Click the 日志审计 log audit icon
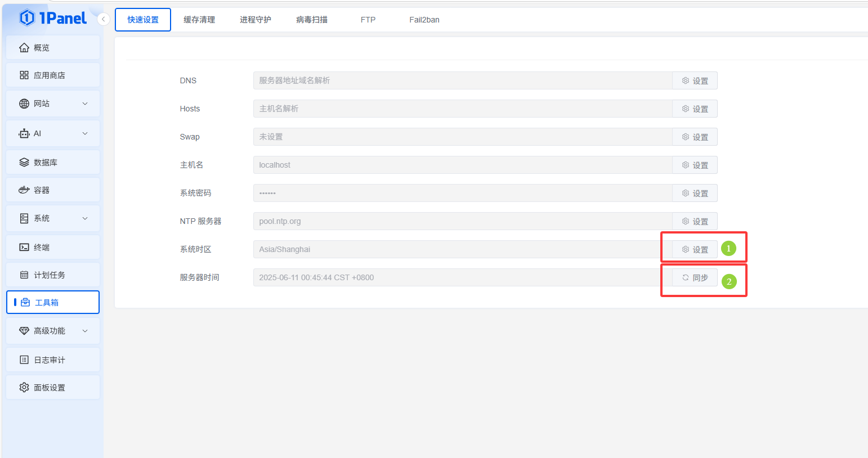Screen dimensions: 868x458 click(24, 360)
